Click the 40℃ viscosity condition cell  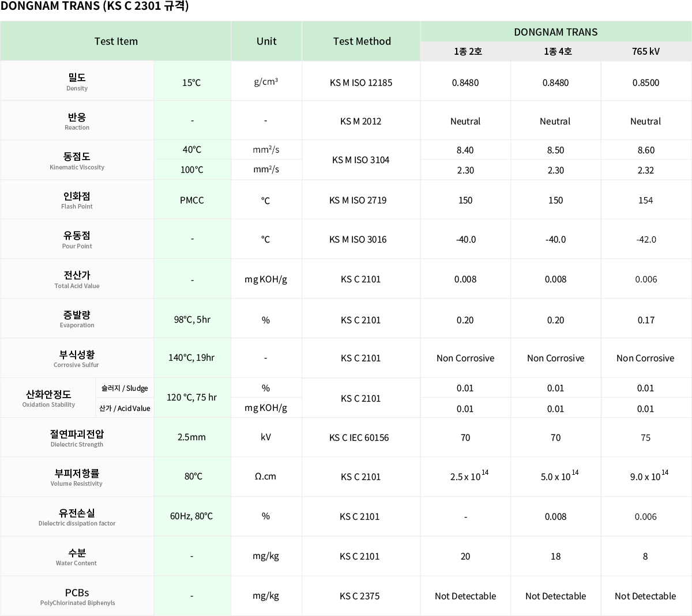pyautogui.click(x=192, y=150)
